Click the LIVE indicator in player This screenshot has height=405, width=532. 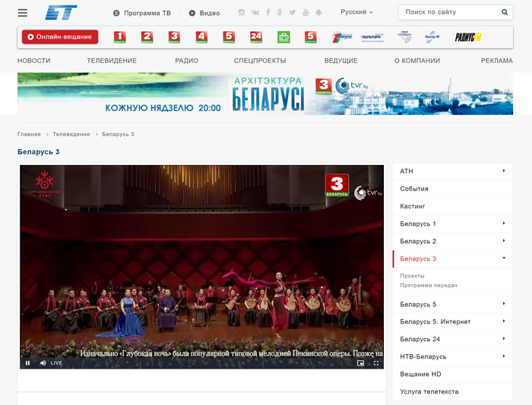(56, 363)
